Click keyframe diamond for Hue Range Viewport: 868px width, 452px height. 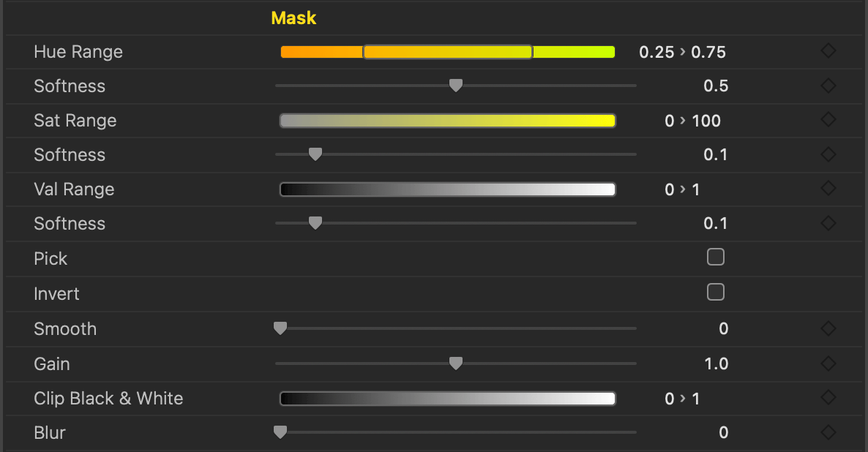(828, 51)
